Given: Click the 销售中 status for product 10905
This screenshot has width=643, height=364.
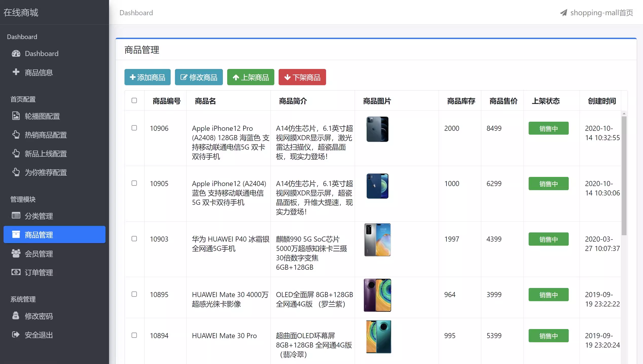Looking at the screenshot, I should click(x=548, y=184).
